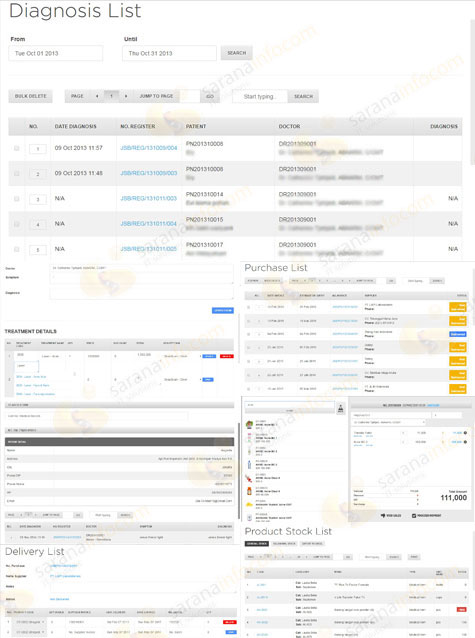Remove the second cart item via its round icon
Image resolution: width=475 pixels, height=638 pixels.
(465, 442)
